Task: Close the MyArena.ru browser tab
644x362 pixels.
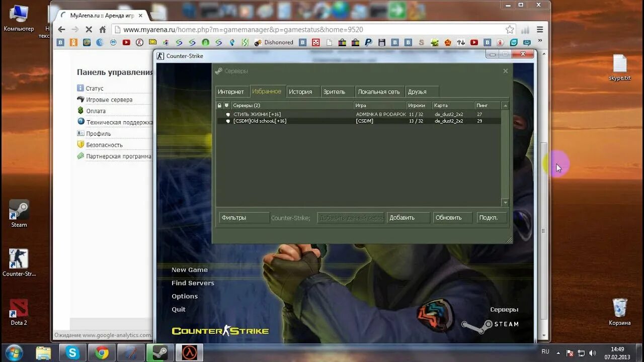Action: pos(140,16)
